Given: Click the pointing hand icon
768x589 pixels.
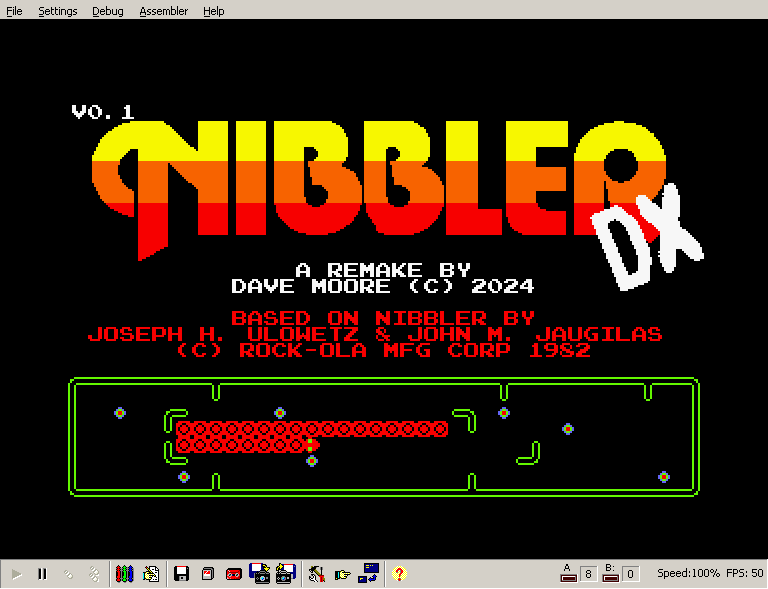Looking at the screenshot, I should (x=343, y=574).
